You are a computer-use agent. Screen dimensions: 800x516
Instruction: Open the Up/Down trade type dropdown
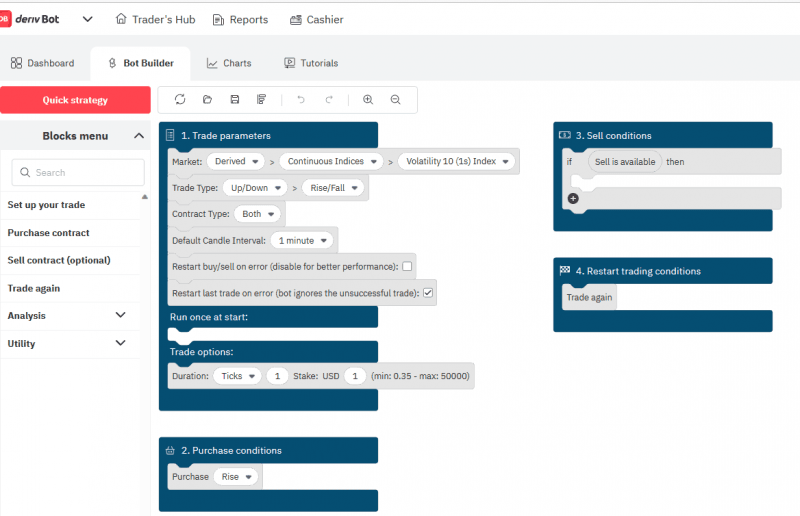[x=255, y=188]
